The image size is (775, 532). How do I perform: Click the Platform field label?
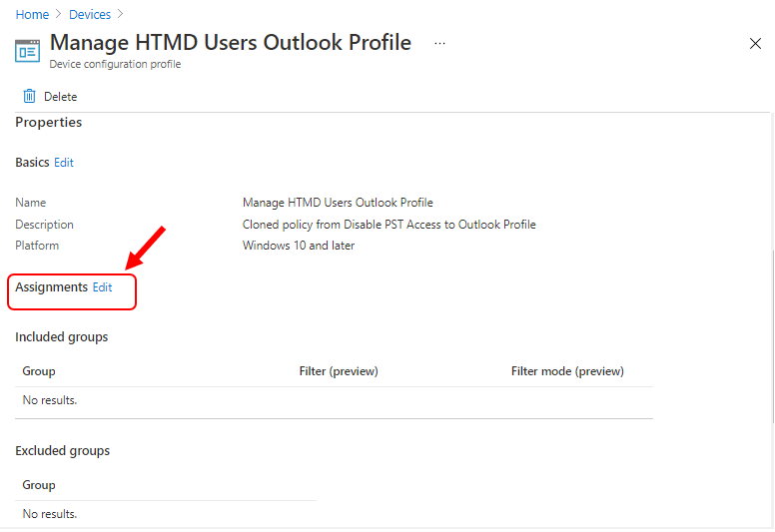pyautogui.click(x=37, y=246)
